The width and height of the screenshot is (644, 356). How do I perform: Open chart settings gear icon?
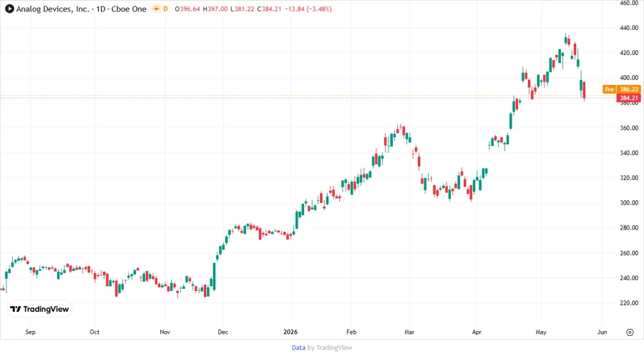click(630, 332)
